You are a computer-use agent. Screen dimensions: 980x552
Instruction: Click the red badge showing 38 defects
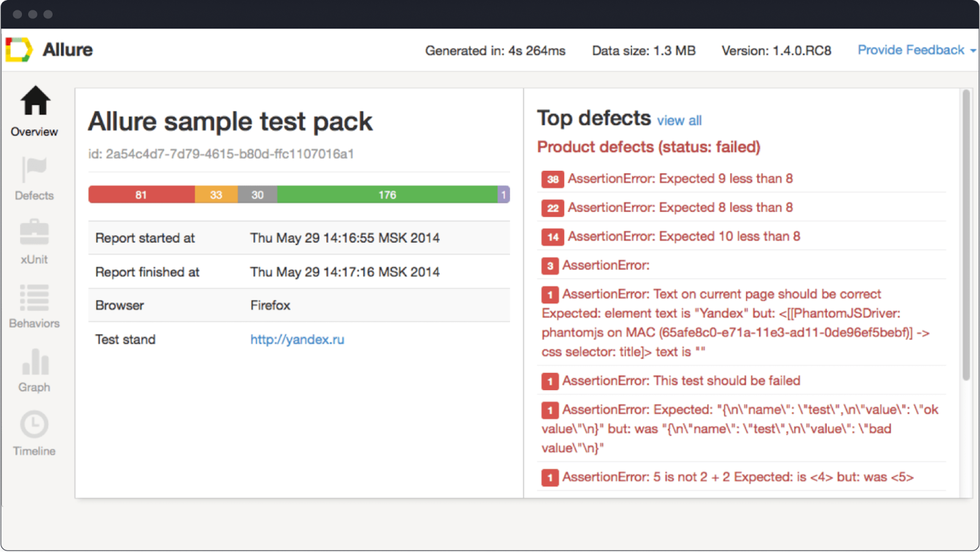tap(552, 179)
